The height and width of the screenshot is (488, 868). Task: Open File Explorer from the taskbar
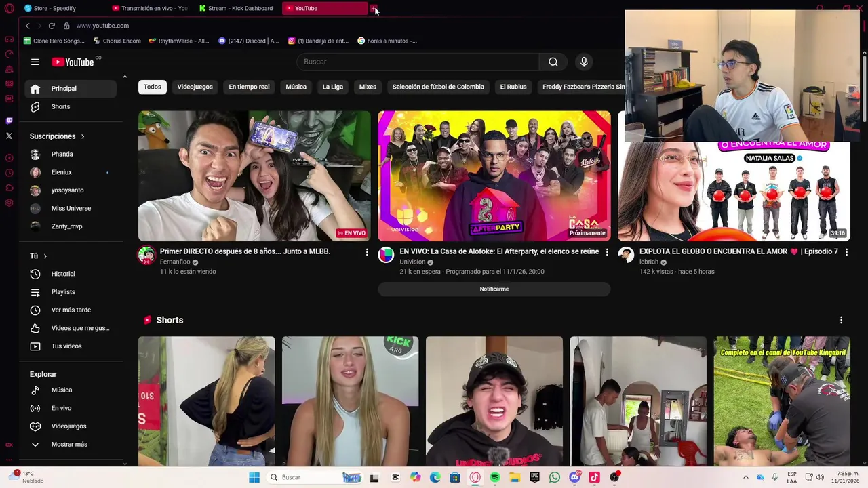[x=515, y=477]
